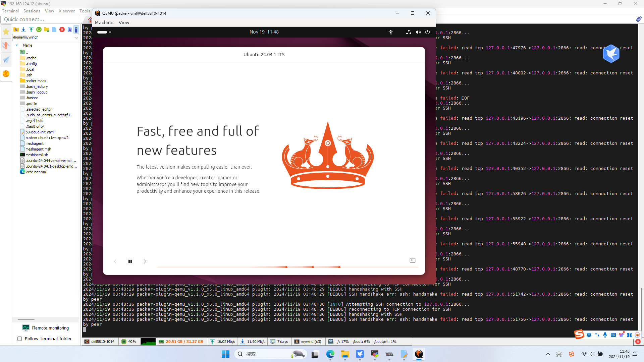This screenshot has width=644, height=362.
Task: Open the X server menu in MobaXterm
Action: 67,11
